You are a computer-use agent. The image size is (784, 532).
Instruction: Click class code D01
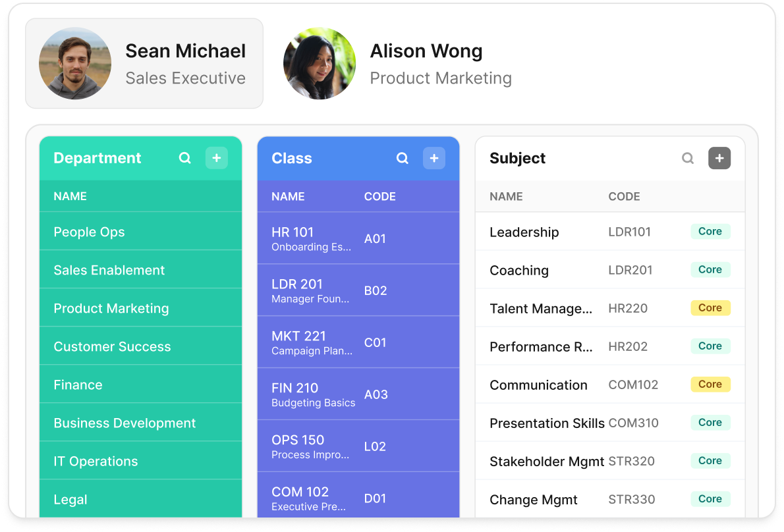tap(375, 498)
